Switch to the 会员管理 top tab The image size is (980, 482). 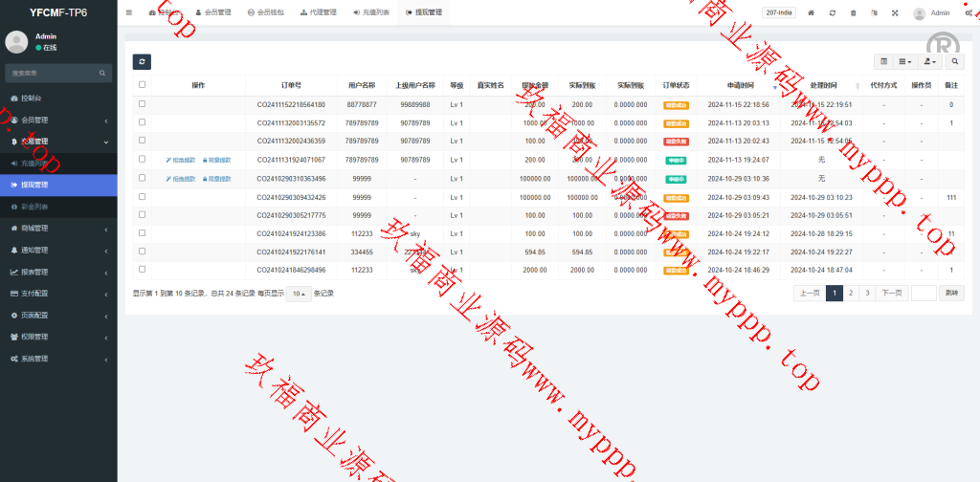coord(212,13)
